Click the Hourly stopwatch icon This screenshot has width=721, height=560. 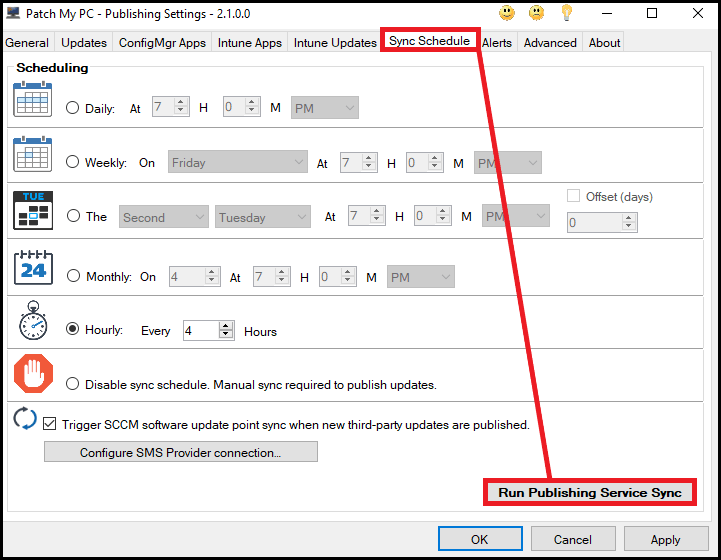(x=33, y=320)
